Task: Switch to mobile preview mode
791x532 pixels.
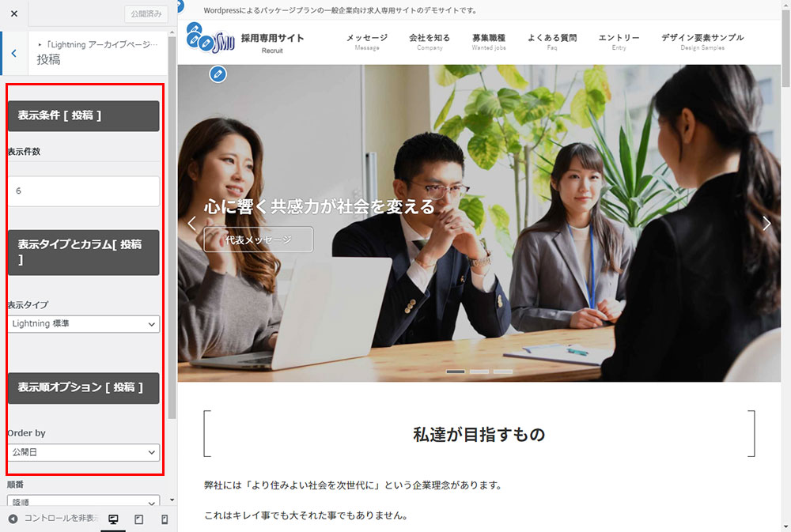Action: click(165, 519)
